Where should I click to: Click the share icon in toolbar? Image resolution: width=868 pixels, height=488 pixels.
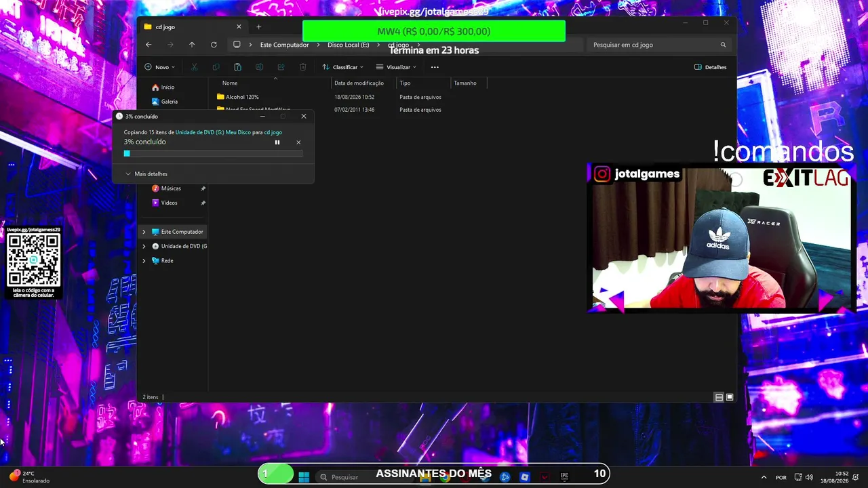(281, 67)
